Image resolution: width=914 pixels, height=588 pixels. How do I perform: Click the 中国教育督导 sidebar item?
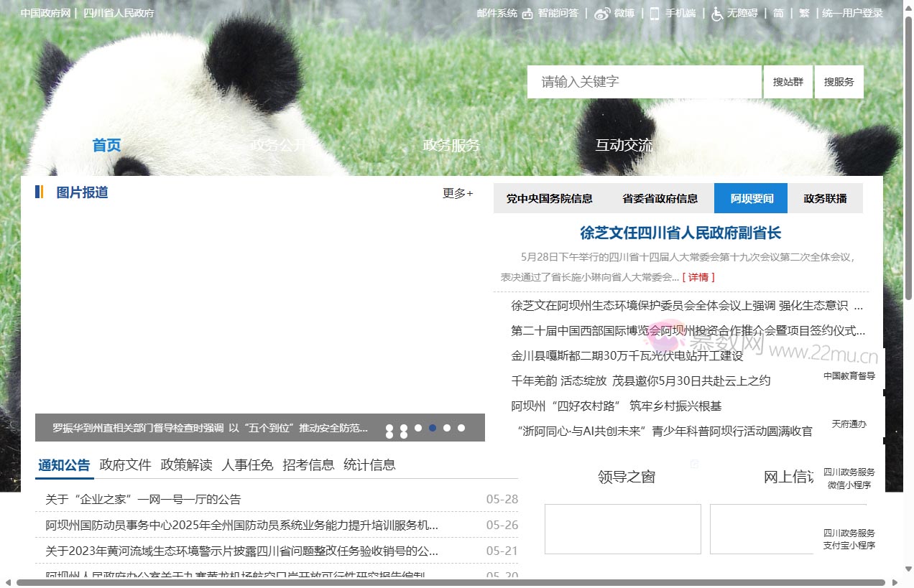coord(849,375)
